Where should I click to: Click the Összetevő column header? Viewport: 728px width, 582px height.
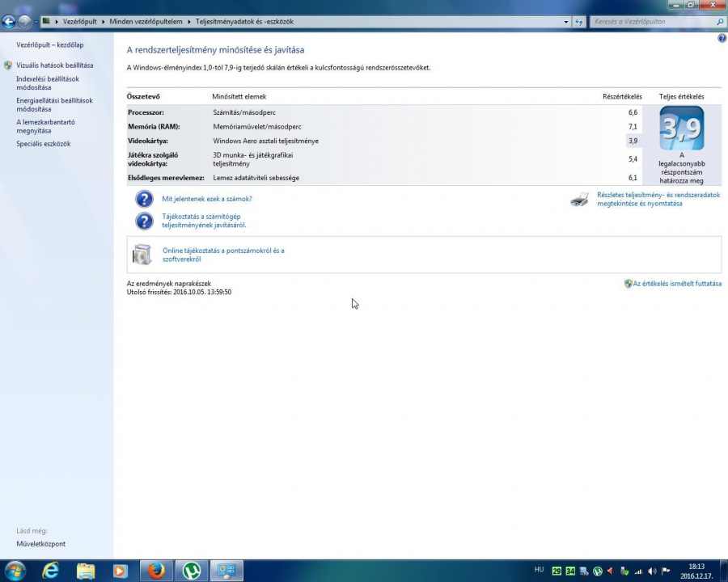point(143,96)
